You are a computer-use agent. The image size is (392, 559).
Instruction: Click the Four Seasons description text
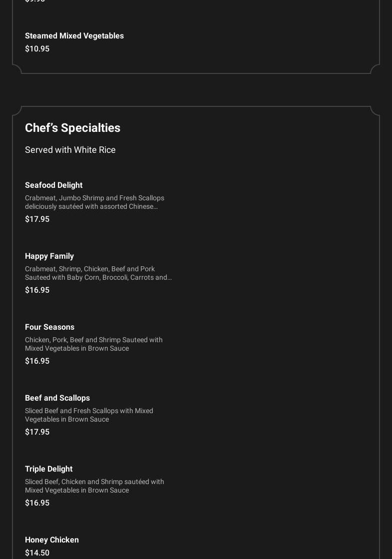tap(94, 344)
